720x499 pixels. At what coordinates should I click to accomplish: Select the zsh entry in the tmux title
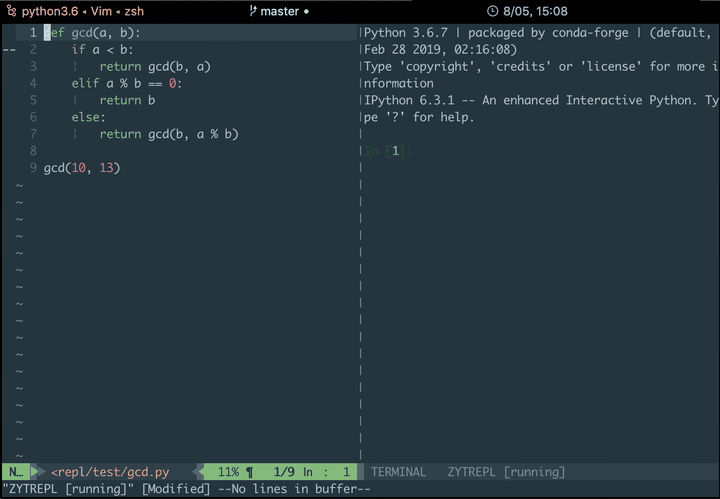tap(134, 11)
